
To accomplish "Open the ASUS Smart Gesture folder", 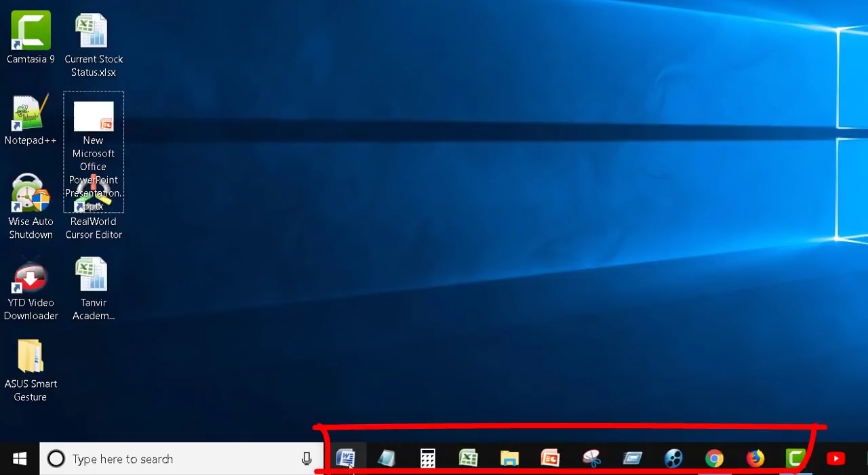I will [x=31, y=370].
